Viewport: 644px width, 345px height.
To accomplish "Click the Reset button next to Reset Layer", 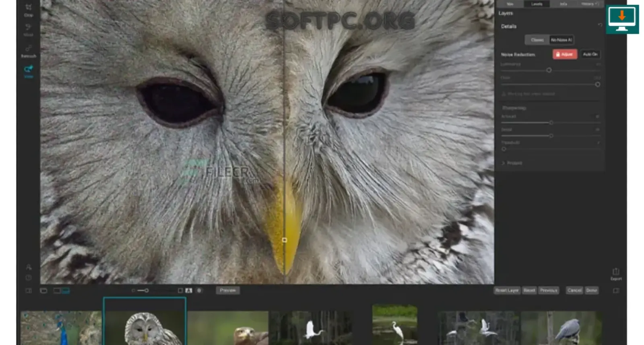I will tap(529, 290).
